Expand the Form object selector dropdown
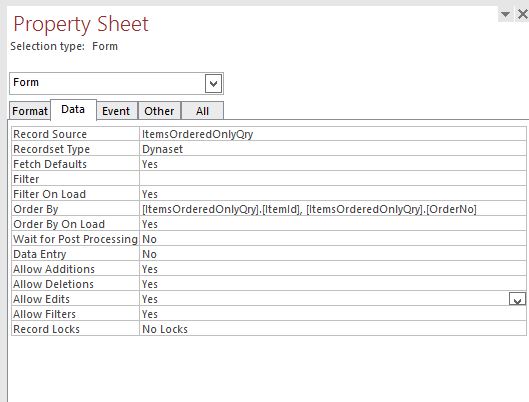This screenshot has width=529, height=402. (213, 83)
